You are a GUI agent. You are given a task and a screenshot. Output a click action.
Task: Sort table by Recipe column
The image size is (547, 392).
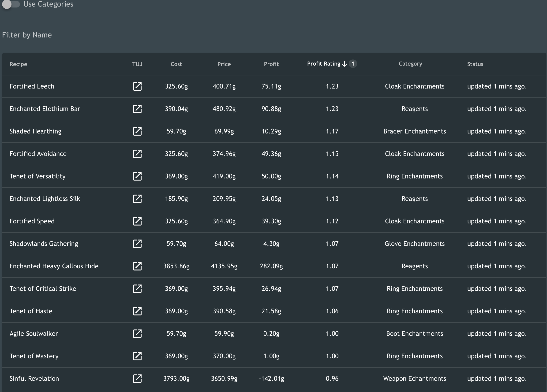click(18, 64)
